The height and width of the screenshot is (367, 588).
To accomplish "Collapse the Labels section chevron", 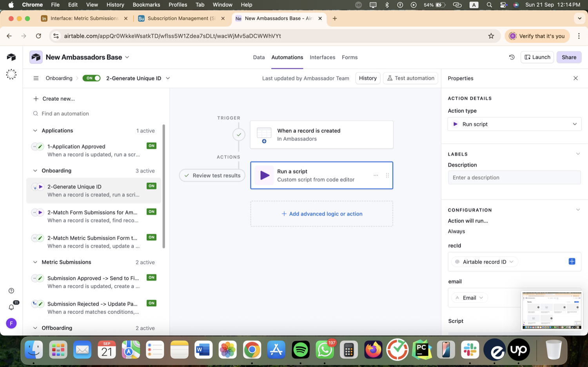I will pos(578,154).
